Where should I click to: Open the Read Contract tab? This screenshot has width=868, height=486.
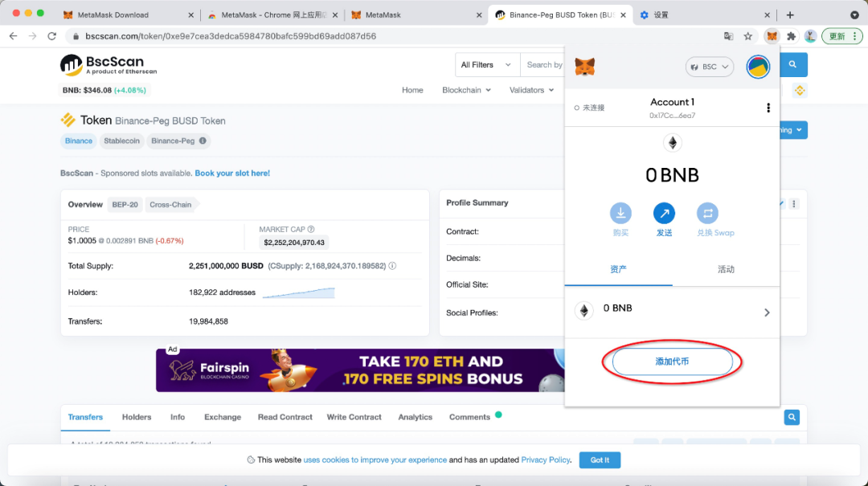(285, 418)
